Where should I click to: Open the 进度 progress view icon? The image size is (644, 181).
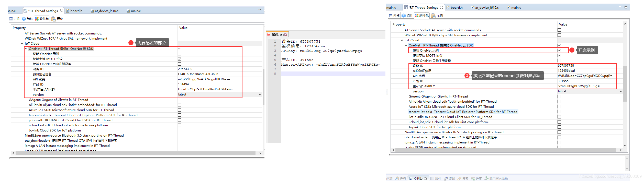pos(473,178)
